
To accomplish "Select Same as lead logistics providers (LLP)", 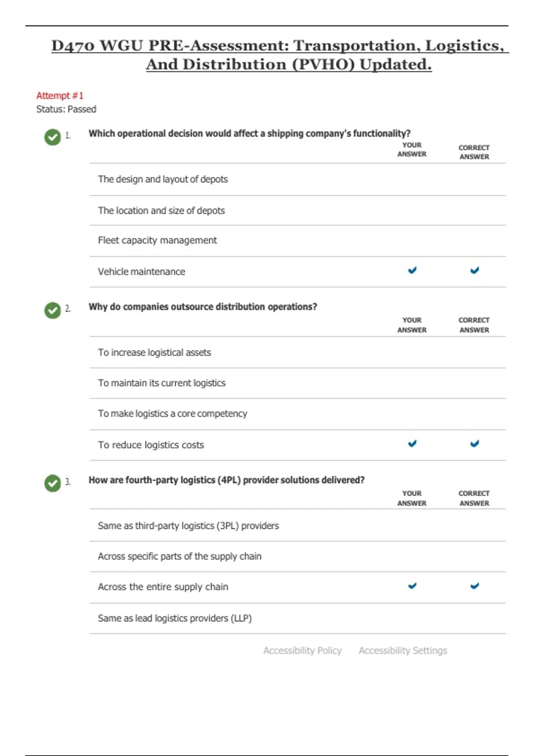I will point(174,618).
